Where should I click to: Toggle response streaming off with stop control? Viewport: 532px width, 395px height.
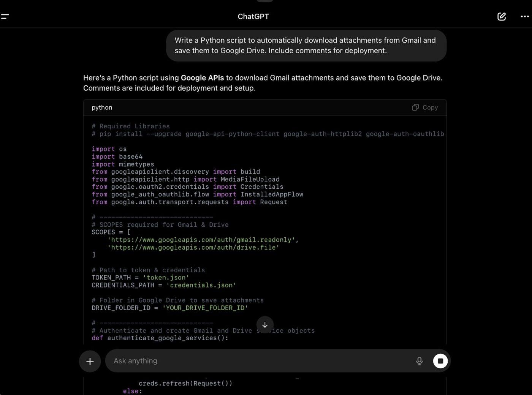(x=440, y=361)
